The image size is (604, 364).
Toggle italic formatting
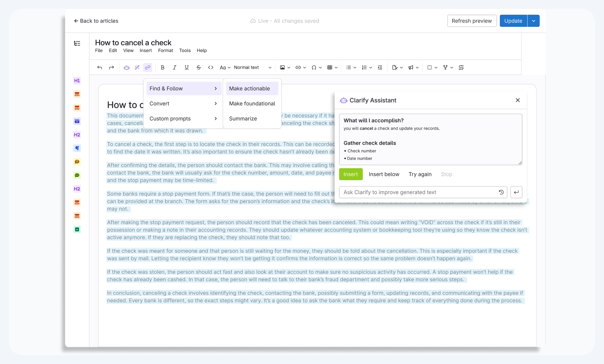coord(175,67)
